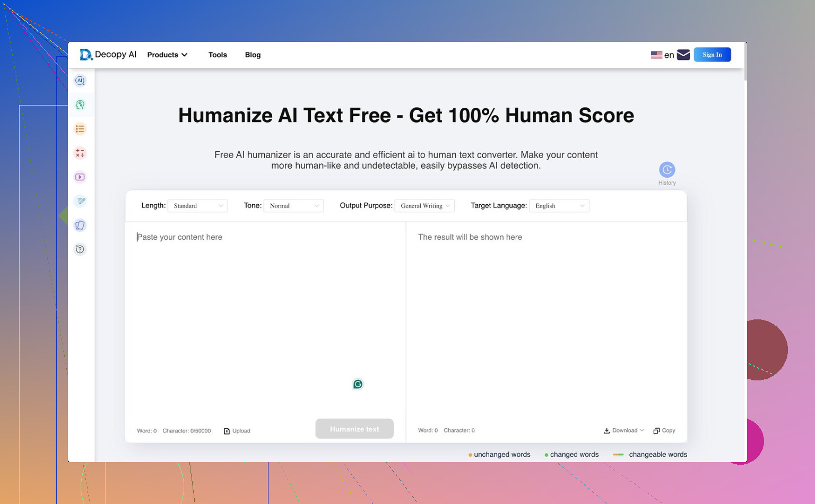
Task: Open Output Purpose General Writing dropdown
Action: coord(424,206)
